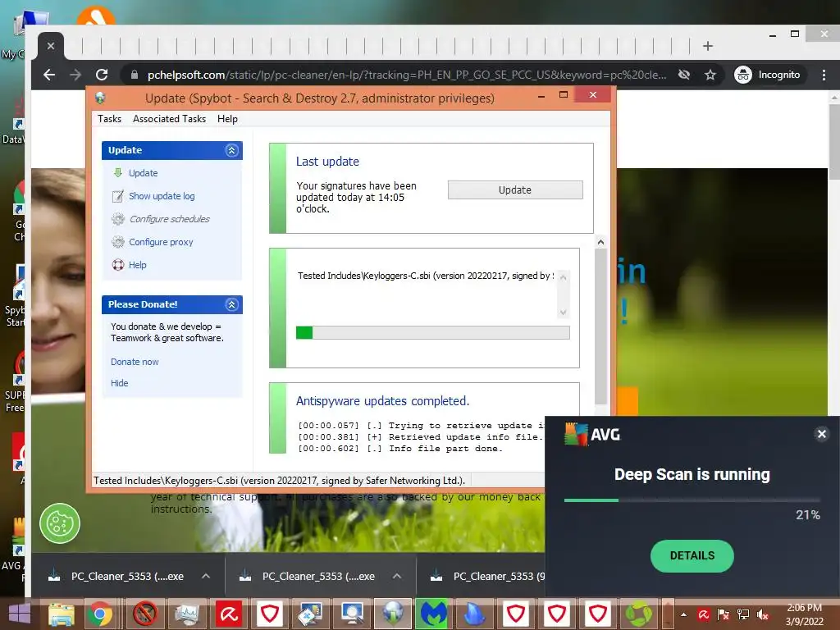Click the tested-file box's up arrow
Image resolution: width=840 pixels, height=630 pixels.
pos(563,277)
